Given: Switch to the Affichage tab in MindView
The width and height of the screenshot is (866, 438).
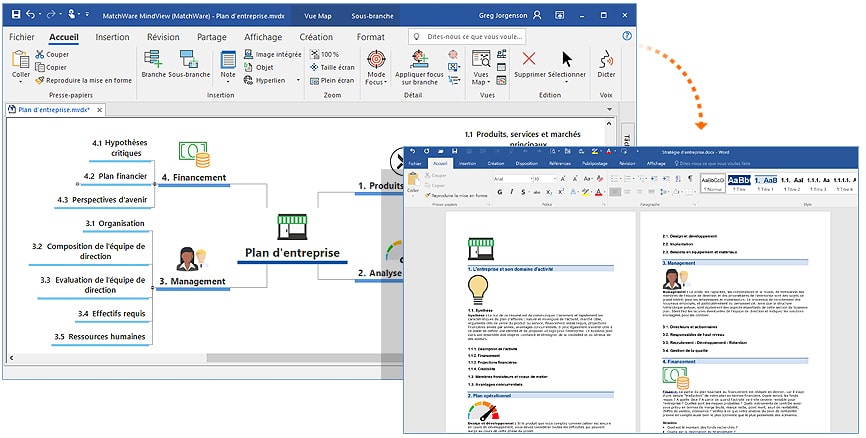Looking at the screenshot, I should point(263,37).
